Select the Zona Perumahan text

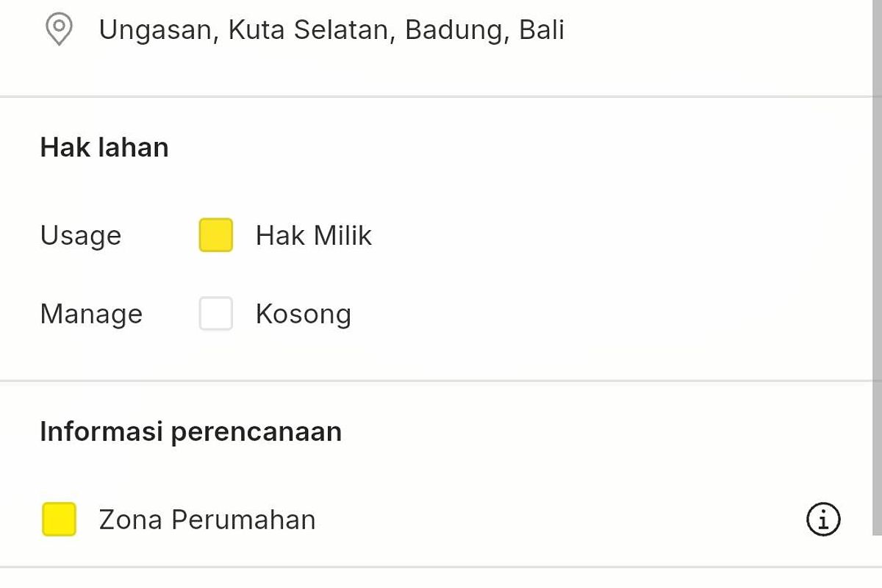(207, 520)
